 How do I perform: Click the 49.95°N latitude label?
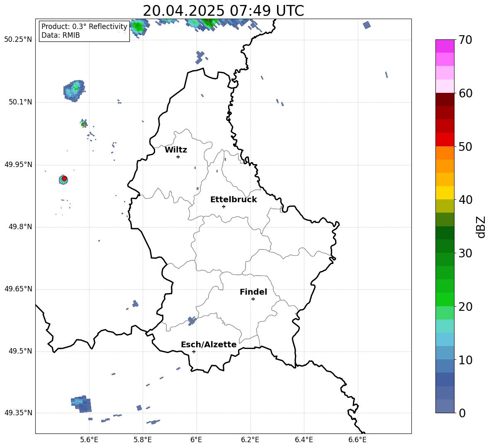18,165
